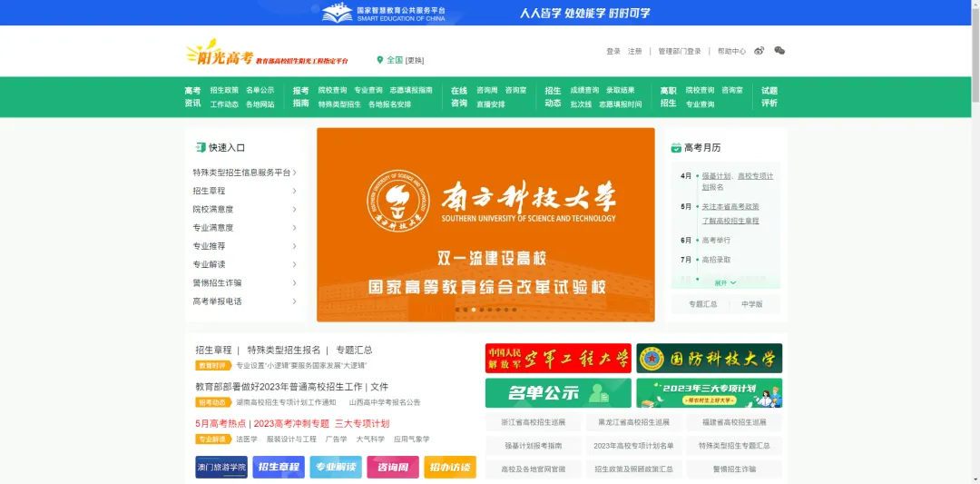Viewport: 980px width, 484px height.
Task: Open the 2023年三大专项计划 banner
Action: tap(710, 392)
